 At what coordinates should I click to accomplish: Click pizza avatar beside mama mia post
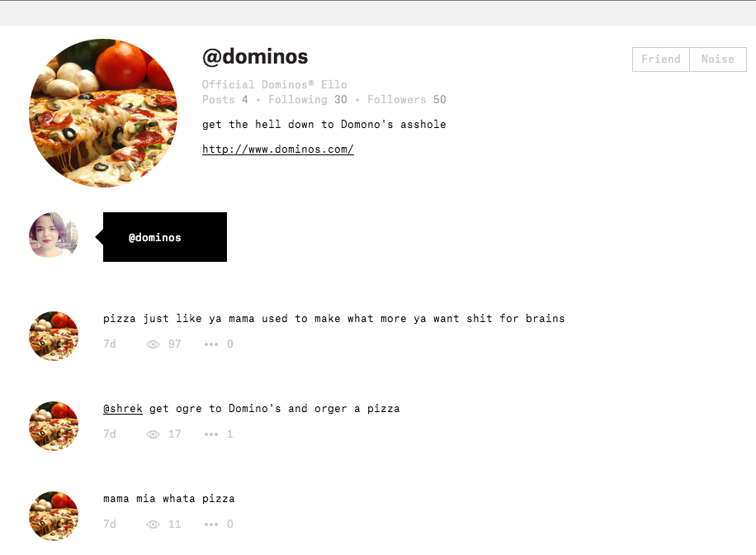click(x=54, y=516)
